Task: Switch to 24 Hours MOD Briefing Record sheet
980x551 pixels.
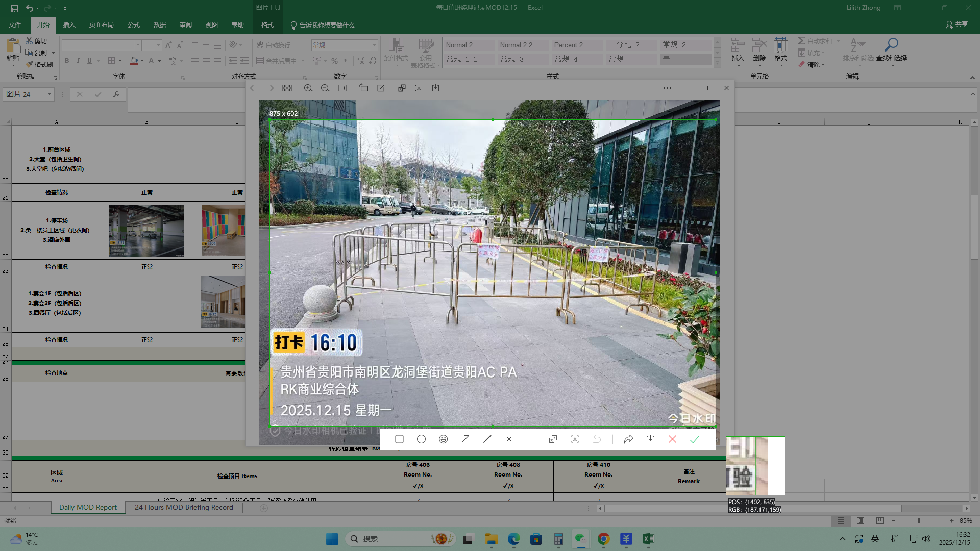Action: 184,507
